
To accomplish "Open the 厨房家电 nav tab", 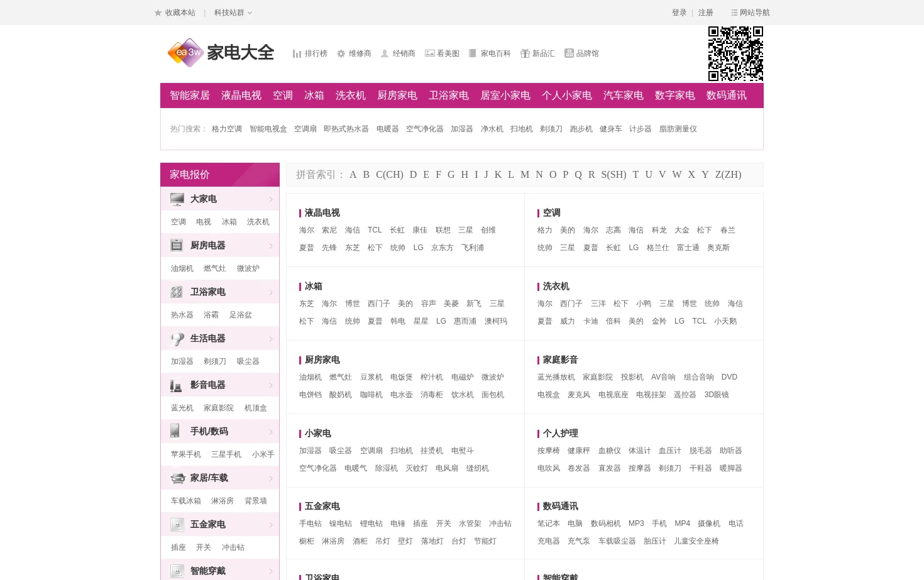I will [x=397, y=96].
